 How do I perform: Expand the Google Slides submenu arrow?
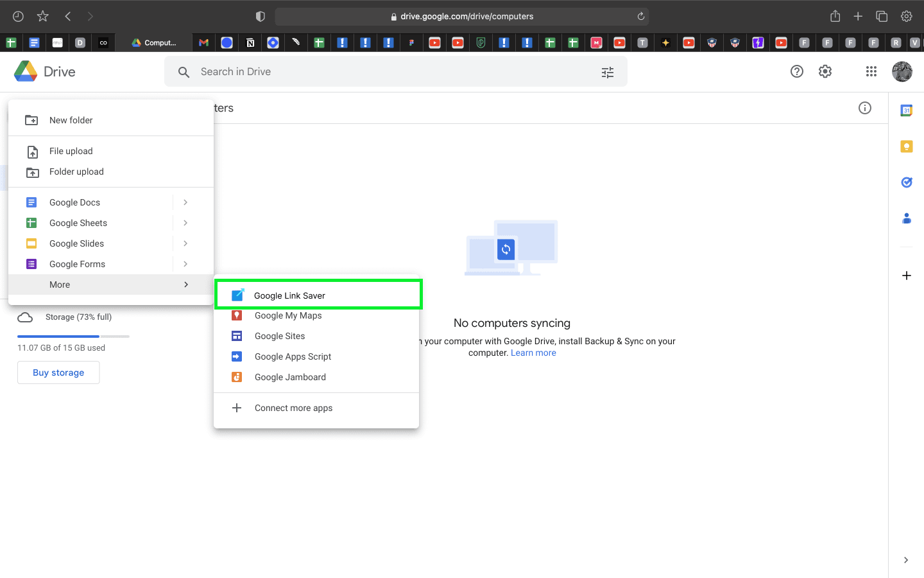click(185, 243)
